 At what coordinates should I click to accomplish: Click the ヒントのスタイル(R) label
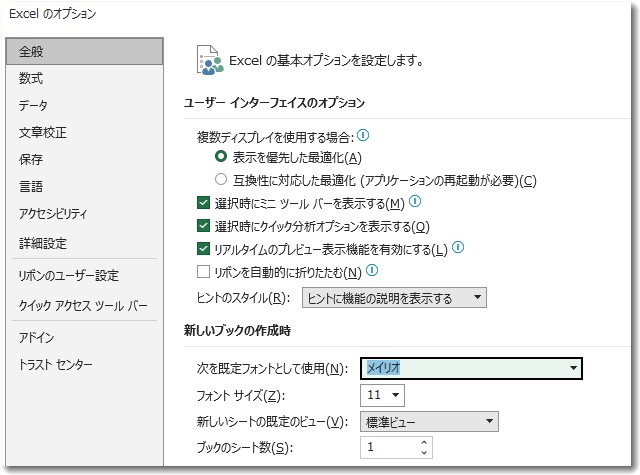[x=243, y=298]
